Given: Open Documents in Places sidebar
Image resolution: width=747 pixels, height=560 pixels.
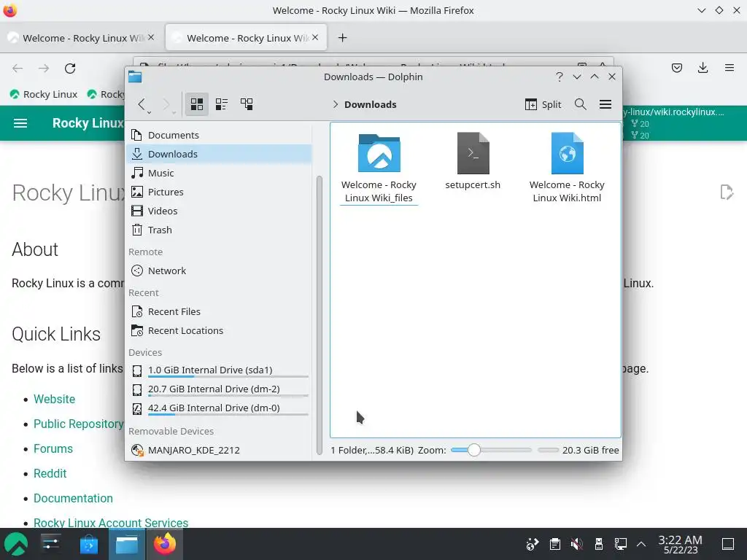Looking at the screenshot, I should [x=219, y=135].
